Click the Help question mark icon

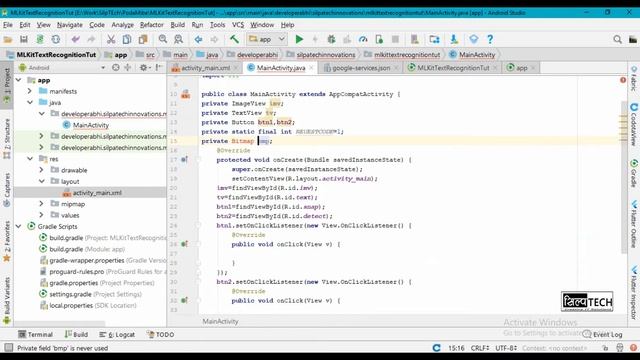point(490,40)
